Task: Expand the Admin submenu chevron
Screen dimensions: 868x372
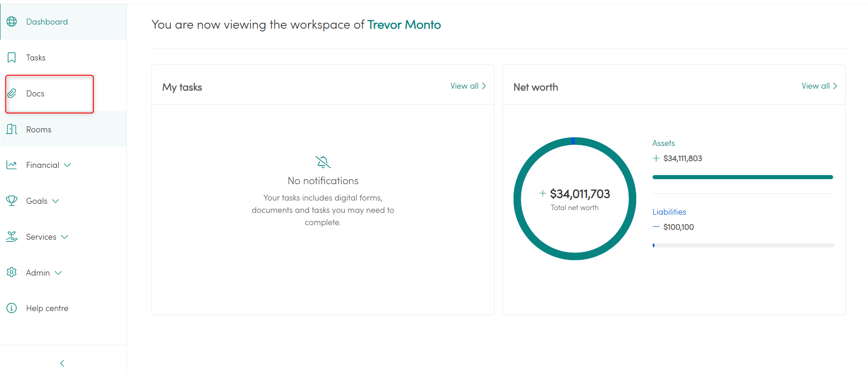Action: [58, 273]
